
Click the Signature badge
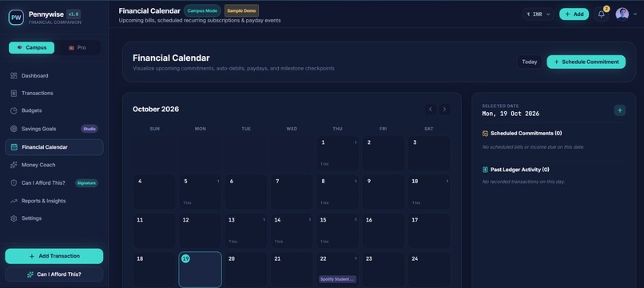coord(86,182)
